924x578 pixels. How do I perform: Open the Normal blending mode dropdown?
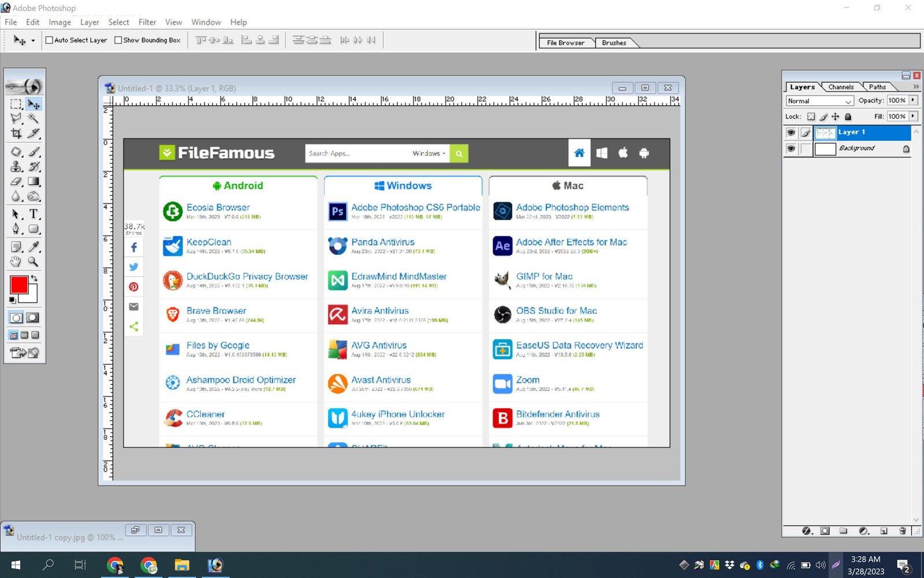(819, 101)
